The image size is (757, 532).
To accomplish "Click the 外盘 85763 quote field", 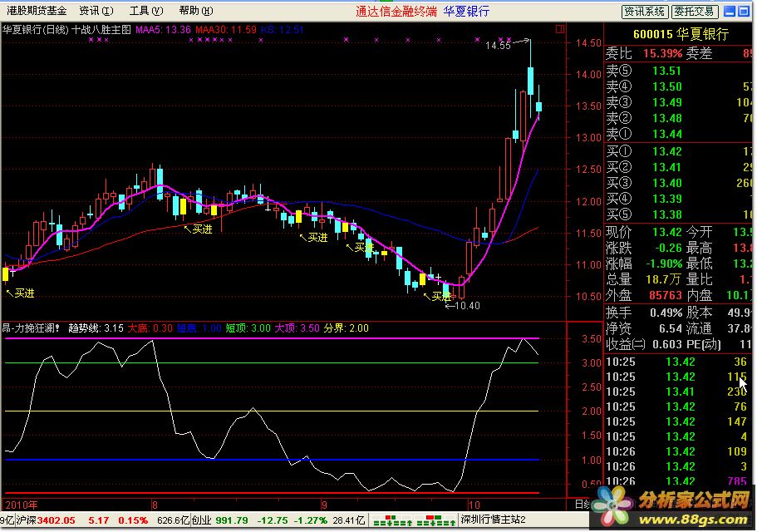I will (x=644, y=295).
